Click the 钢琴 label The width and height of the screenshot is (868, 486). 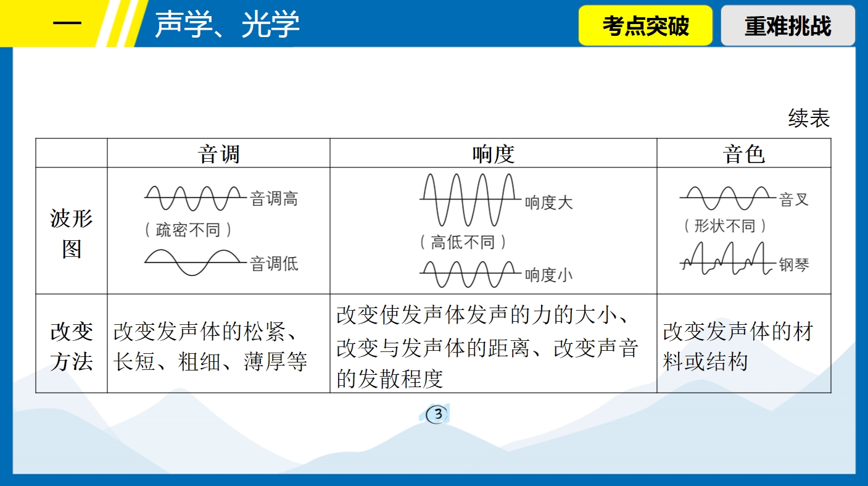pyautogui.click(x=794, y=265)
